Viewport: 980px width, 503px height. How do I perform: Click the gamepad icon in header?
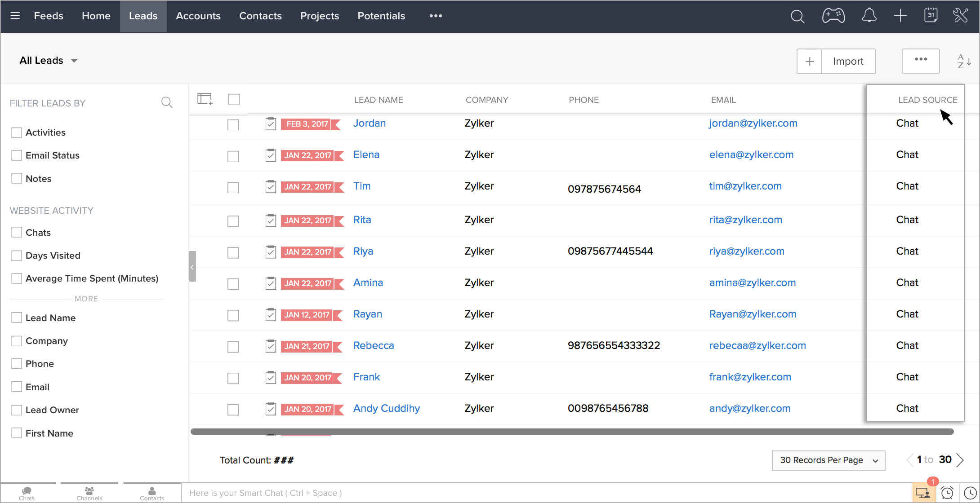[833, 16]
